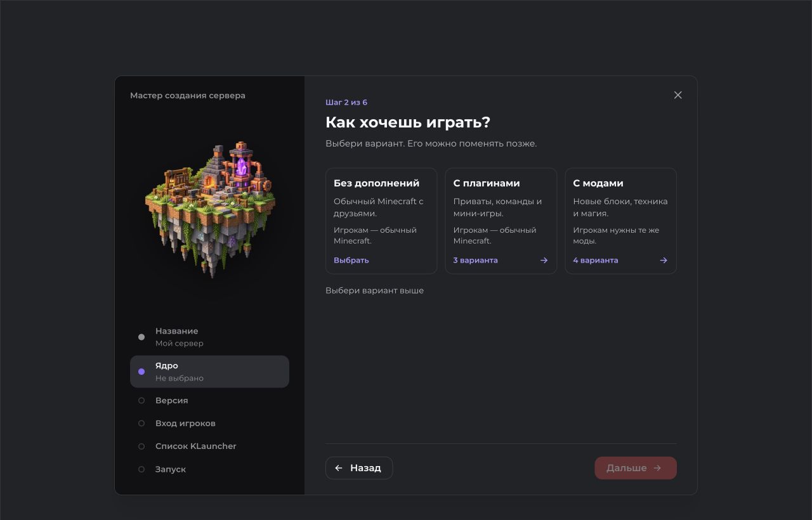Click the "Выбрать" link
The height and width of the screenshot is (520, 812).
pyautogui.click(x=351, y=260)
